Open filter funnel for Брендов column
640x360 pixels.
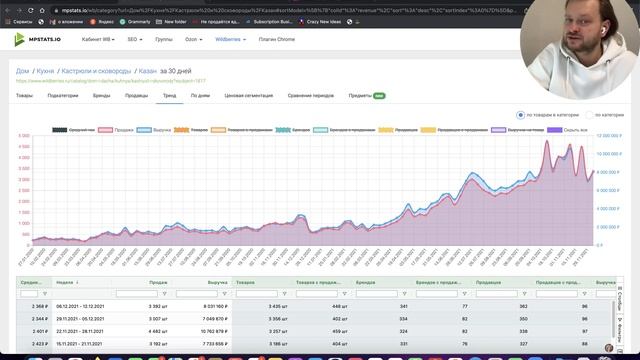click(404, 294)
